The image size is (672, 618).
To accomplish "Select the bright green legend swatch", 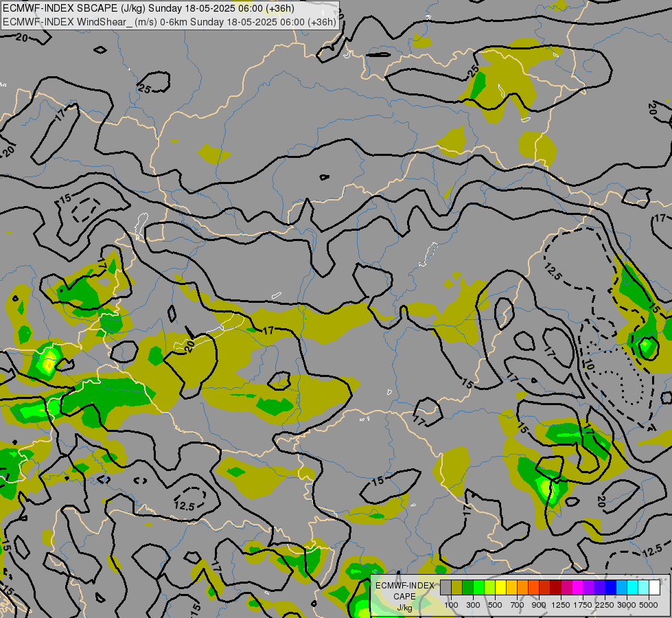I will [x=479, y=588].
